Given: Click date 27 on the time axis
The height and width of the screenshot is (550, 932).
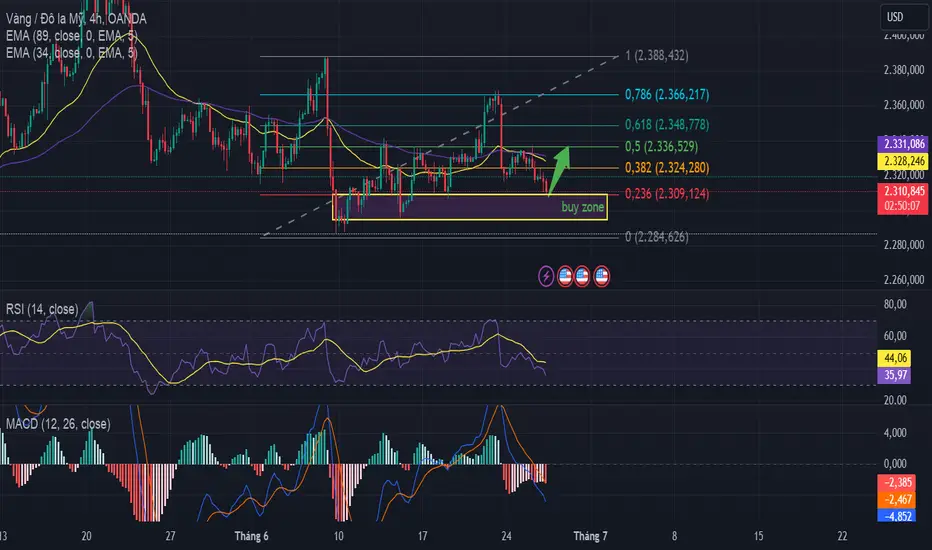Looking at the screenshot, I should point(170,536).
